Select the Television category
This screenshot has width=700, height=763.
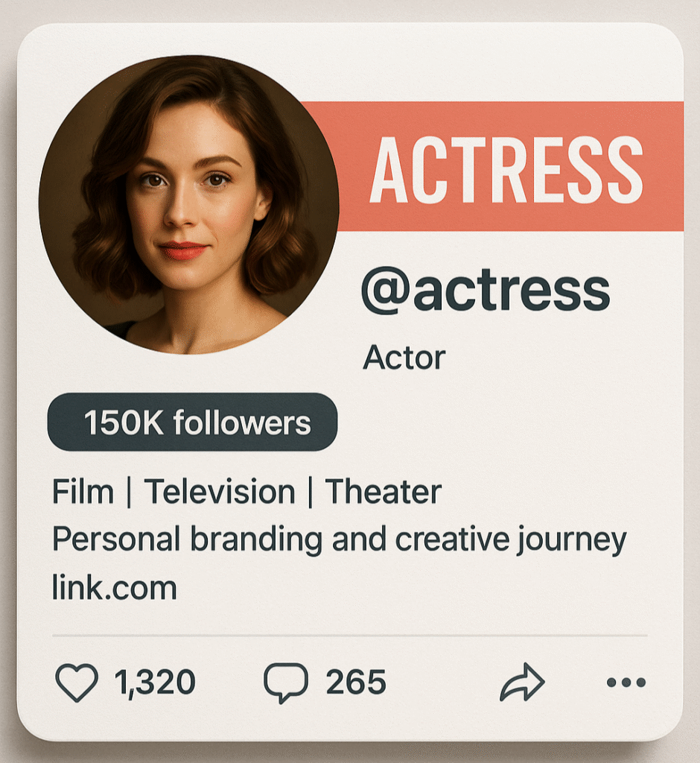[220, 492]
